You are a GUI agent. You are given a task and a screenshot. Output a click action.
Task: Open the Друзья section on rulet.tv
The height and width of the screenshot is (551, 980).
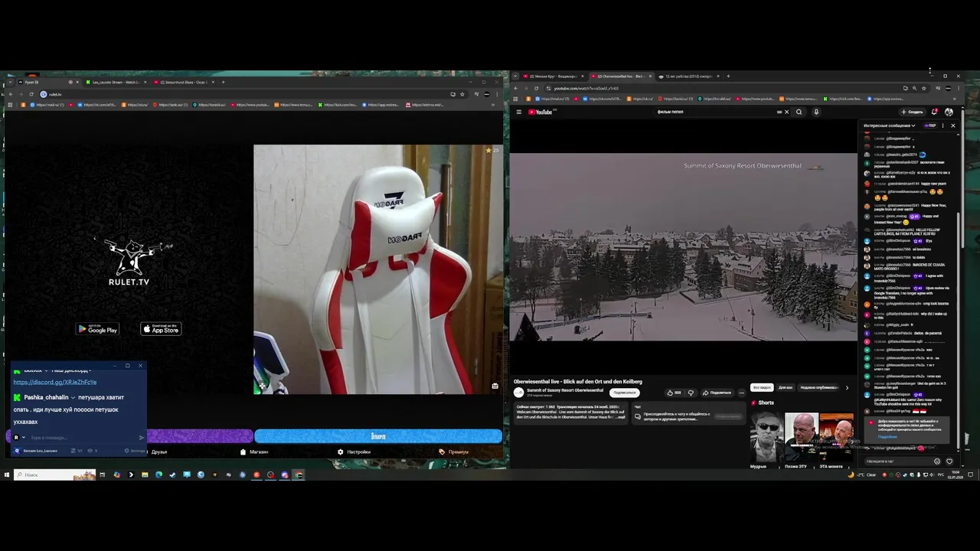(158, 452)
